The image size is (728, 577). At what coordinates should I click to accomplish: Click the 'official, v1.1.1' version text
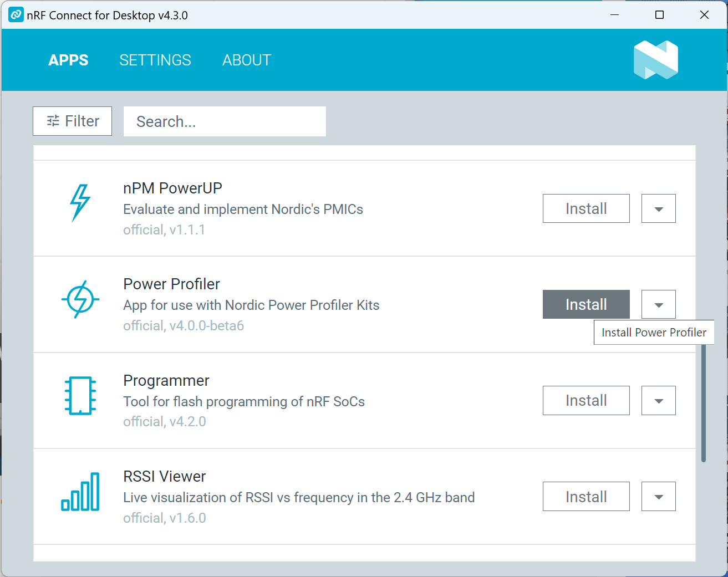click(x=164, y=229)
